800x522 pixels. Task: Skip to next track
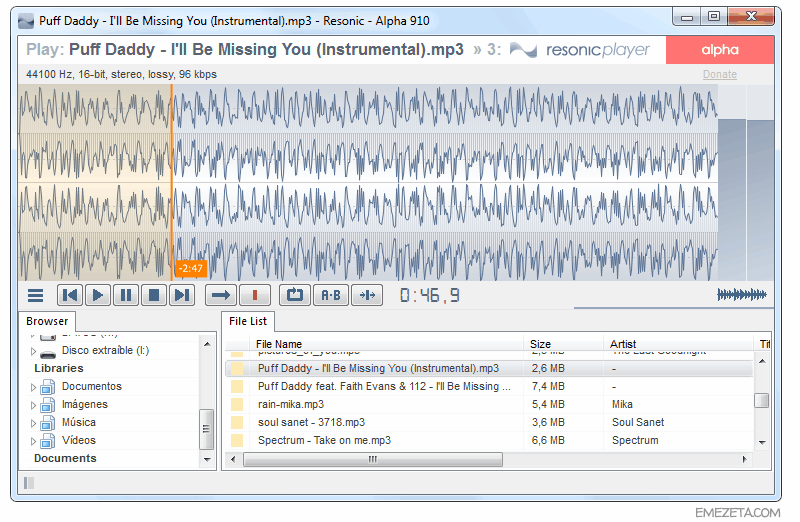182,295
